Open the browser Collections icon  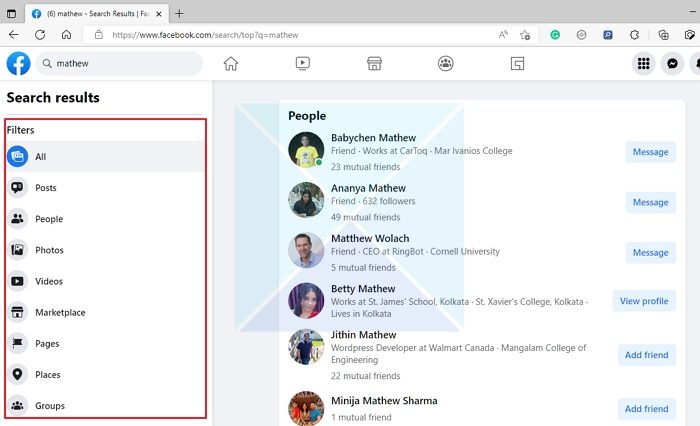[x=663, y=35]
